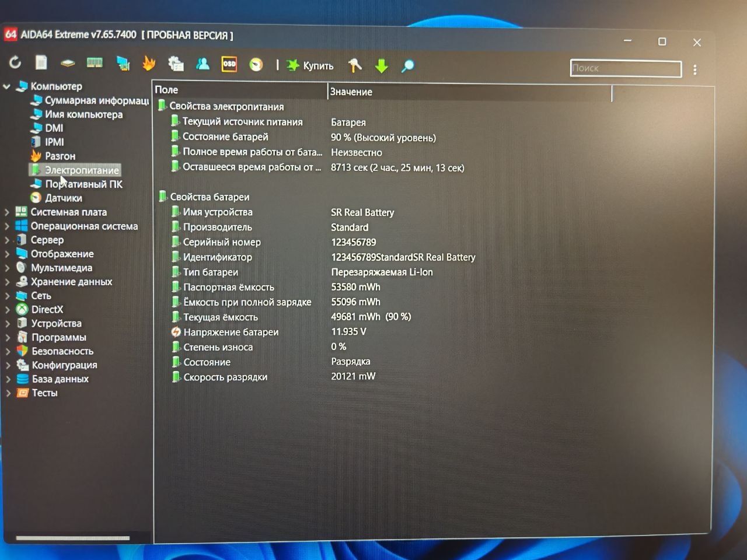Open the gears and checklist toolbar icon
The width and height of the screenshot is (747, 560).
(x=176, y=63)
